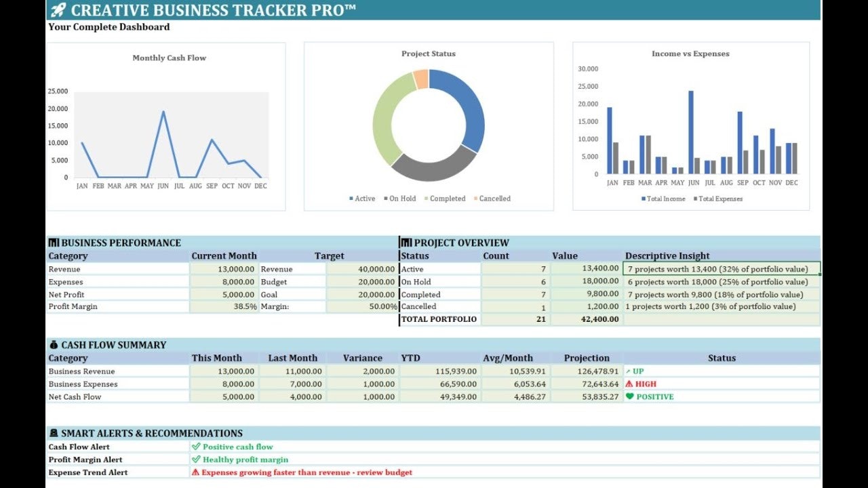The image size is (868, 488).
Task: Click the bell icon beside SMART ALERTS & RECOMMENDATIONS
Action: (x=54, y=433)
